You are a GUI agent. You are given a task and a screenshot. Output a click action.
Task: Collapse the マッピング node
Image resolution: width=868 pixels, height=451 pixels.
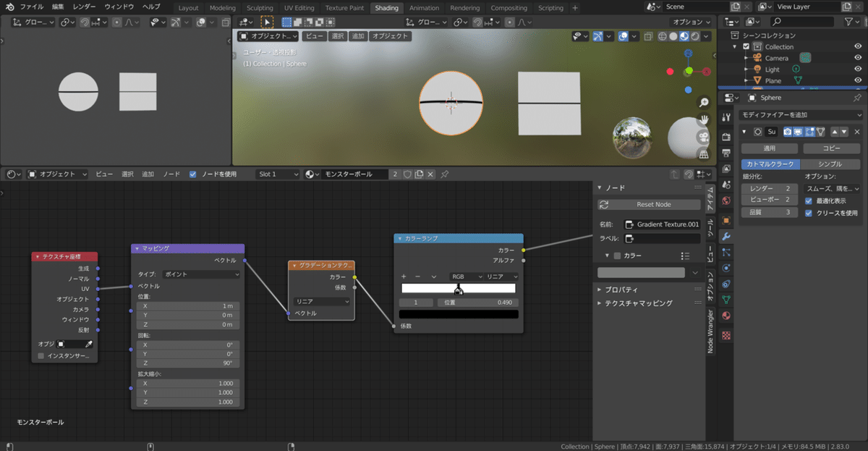coord(137,248)
